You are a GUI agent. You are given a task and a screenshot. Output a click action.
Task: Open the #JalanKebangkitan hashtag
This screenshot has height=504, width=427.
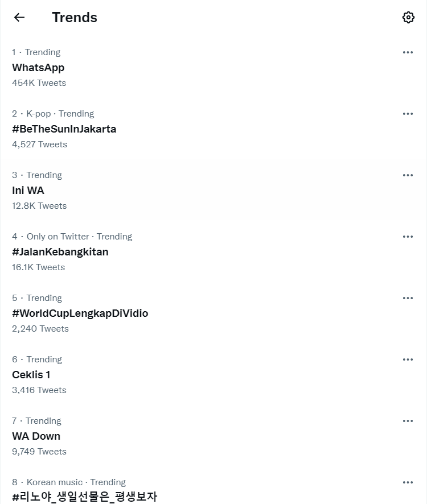point(60,251)
